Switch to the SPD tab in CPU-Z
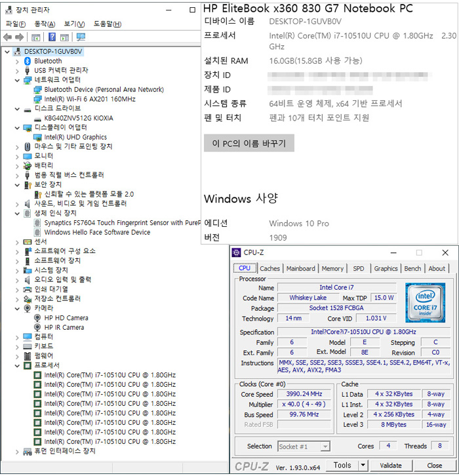 pos(359,269)
